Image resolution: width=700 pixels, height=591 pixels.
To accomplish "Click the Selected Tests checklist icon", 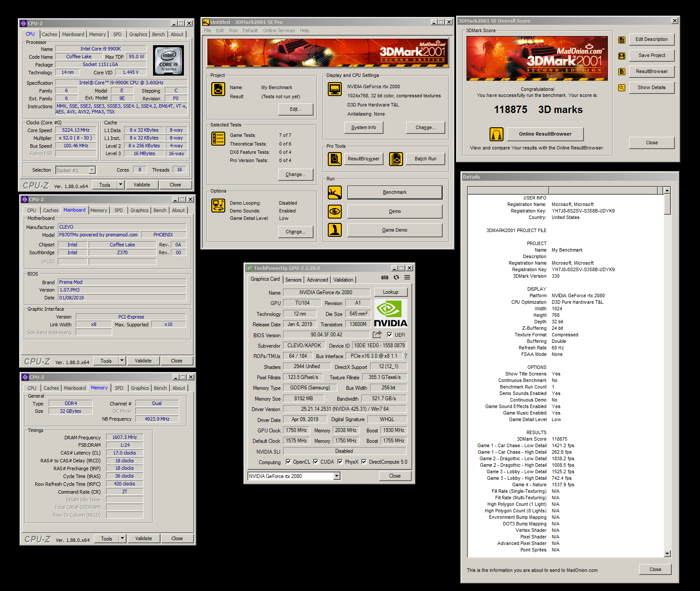I will 218,139.
